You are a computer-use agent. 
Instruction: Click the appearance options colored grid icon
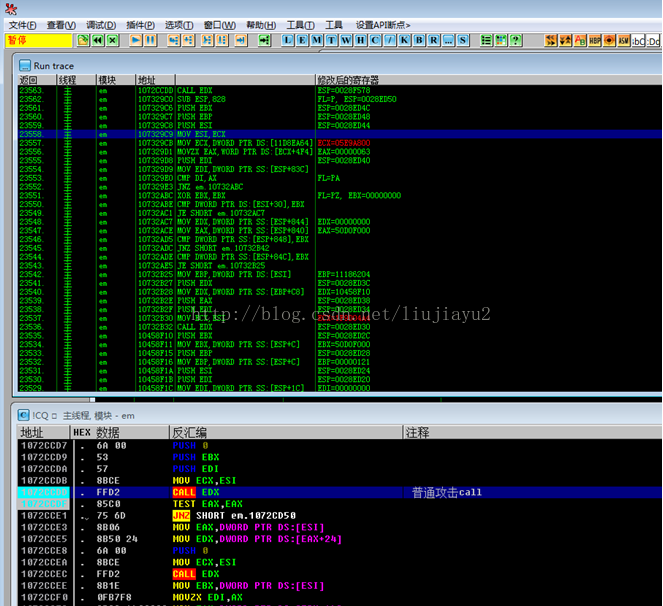click(501, 40)
